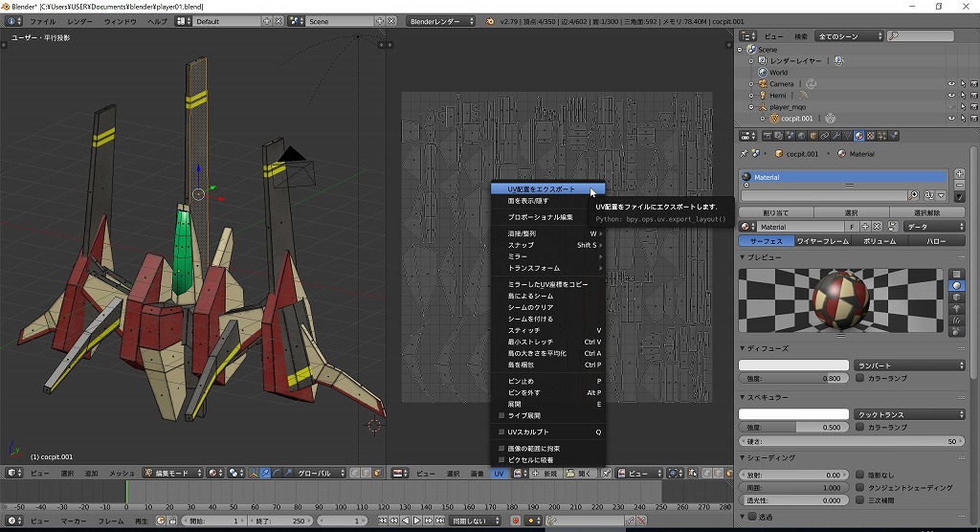Enable the ライブ展開 checkbox in UV menu
Viewport: 980px width, 532px height.
(501, 416)
